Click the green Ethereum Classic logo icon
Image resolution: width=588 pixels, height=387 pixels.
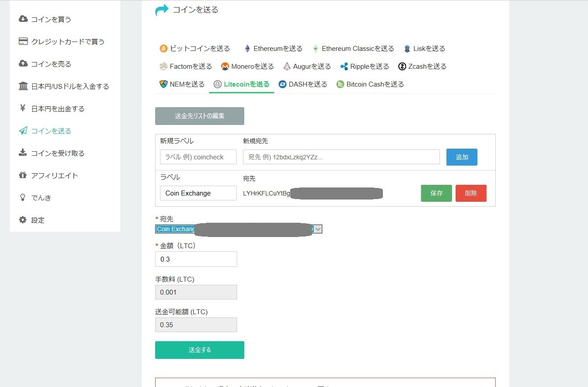316,48
